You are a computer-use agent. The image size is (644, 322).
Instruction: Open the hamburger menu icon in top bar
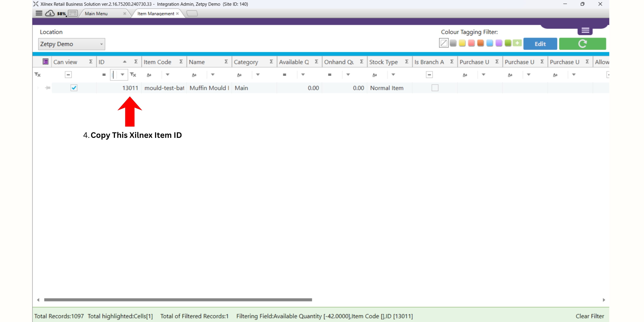coord(39,13)
